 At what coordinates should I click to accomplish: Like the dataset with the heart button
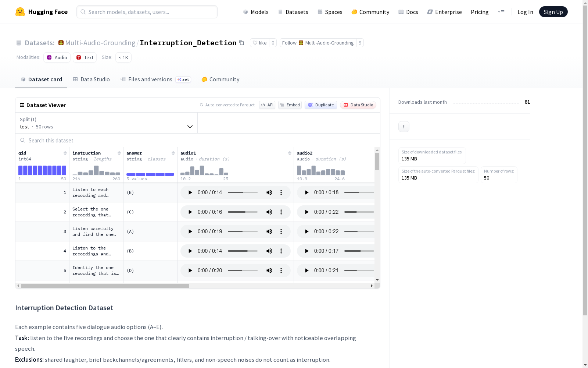point(259,43)
